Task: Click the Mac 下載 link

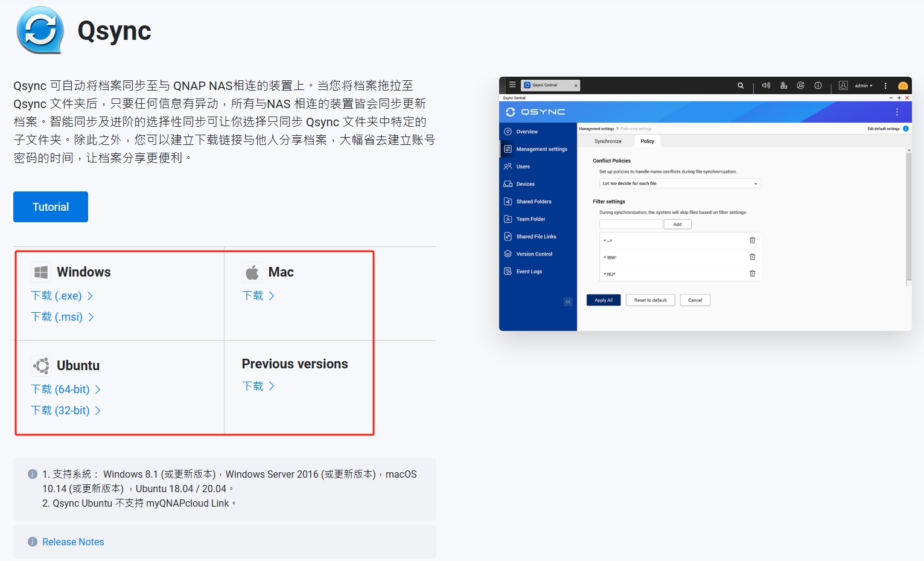Action: 258,296
